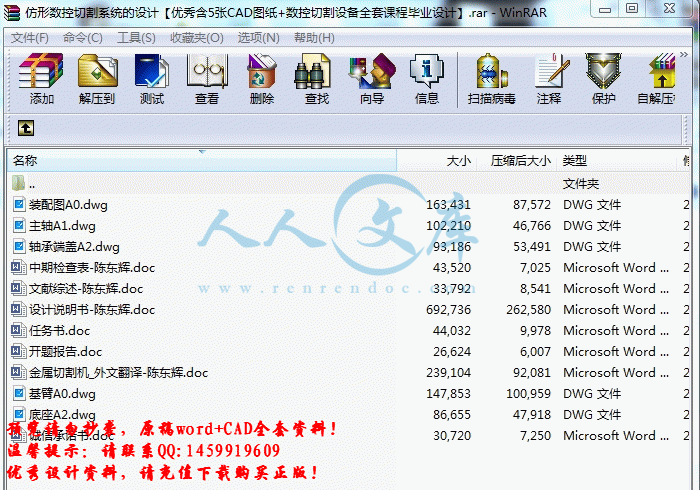Select file name 底座A2.dwg

click(x=62, y=415)
